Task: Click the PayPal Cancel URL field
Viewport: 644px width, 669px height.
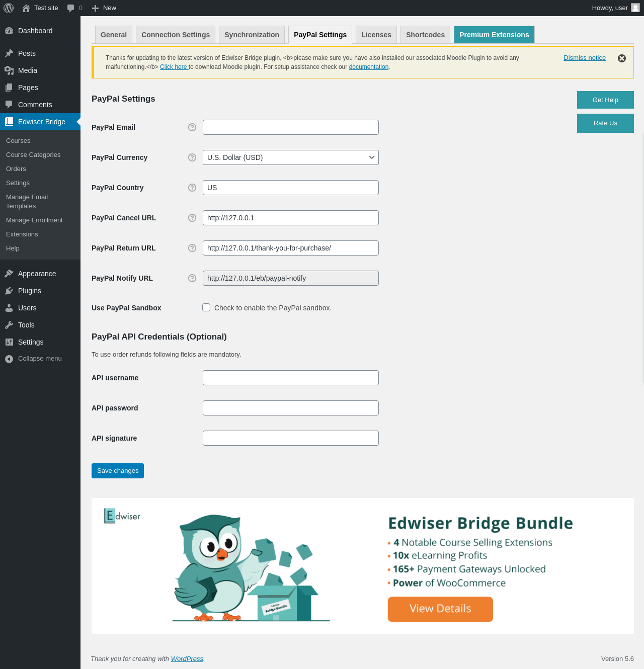Action: [291, 218]
